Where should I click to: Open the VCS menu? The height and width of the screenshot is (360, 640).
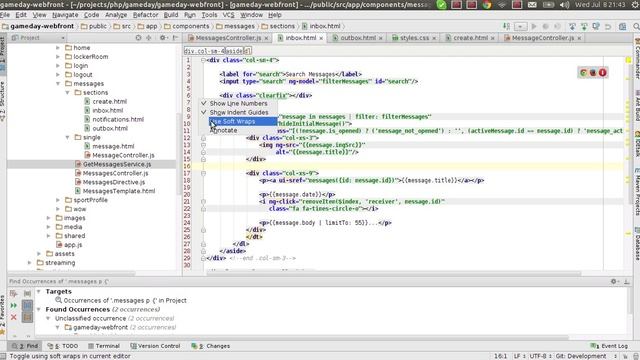pyautogui.click(x=228, y=15)
